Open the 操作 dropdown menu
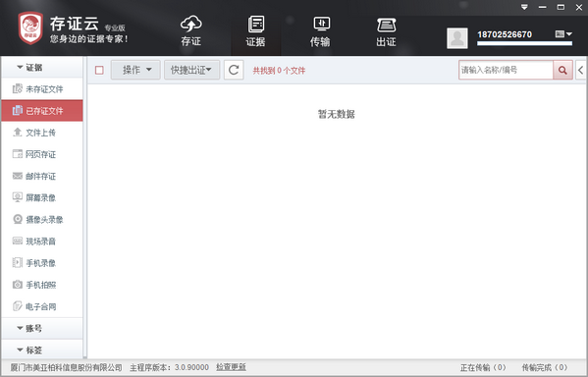Image resolution: width=588 pixels, height=377 pixels. 135,70
